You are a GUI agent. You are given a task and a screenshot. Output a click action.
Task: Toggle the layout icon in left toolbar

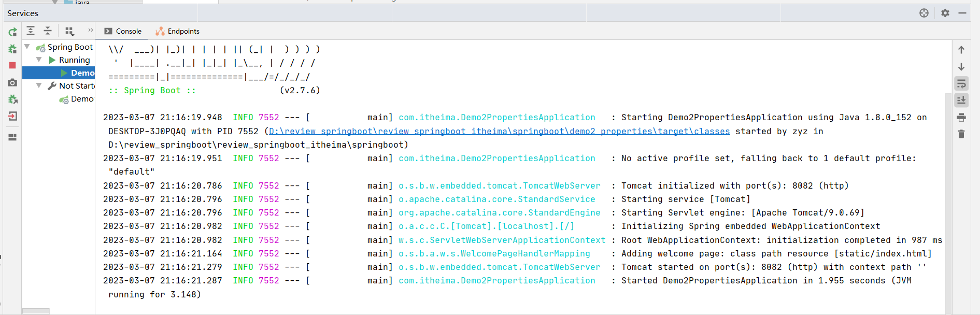(12, 137)
